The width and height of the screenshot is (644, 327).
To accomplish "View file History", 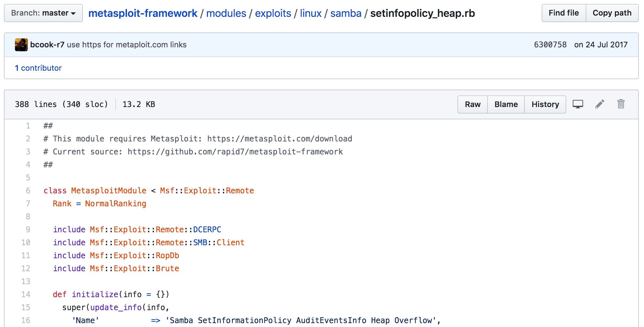I will [x=545, y=104].
